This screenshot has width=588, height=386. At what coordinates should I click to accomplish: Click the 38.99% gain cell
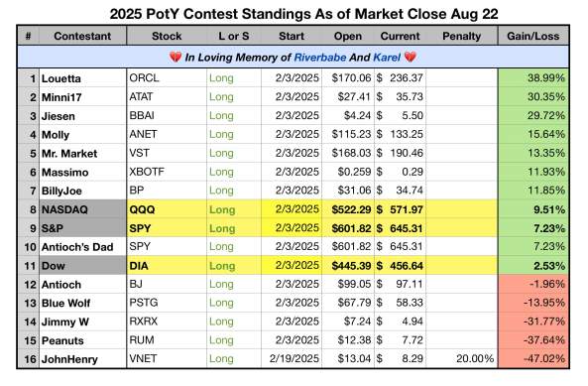point(532,78)
